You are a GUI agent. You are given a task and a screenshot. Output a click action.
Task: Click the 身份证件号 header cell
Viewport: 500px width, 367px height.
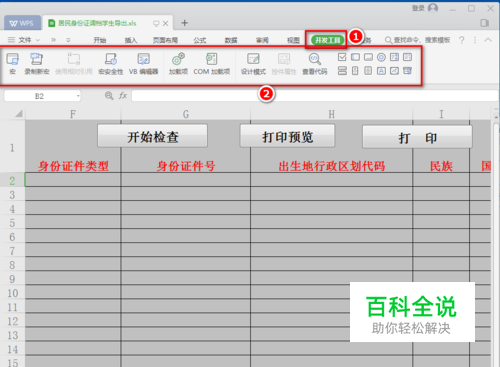click(186, 166)
